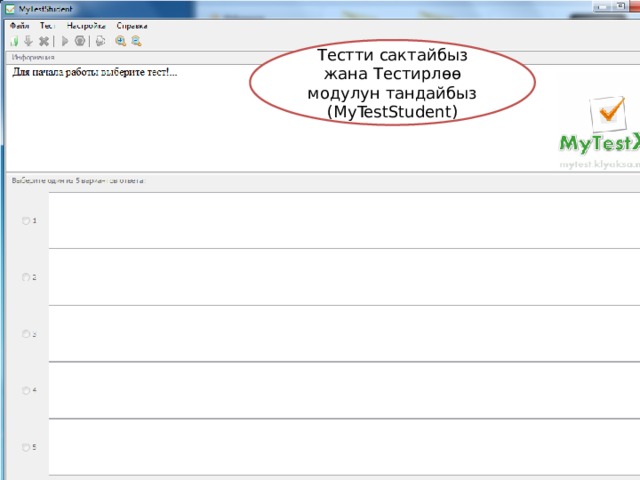This screenshot has height=480, width=640.
Task: Click the mytest.klyaksa site link under logo
Action: click(x=600, y=164)
